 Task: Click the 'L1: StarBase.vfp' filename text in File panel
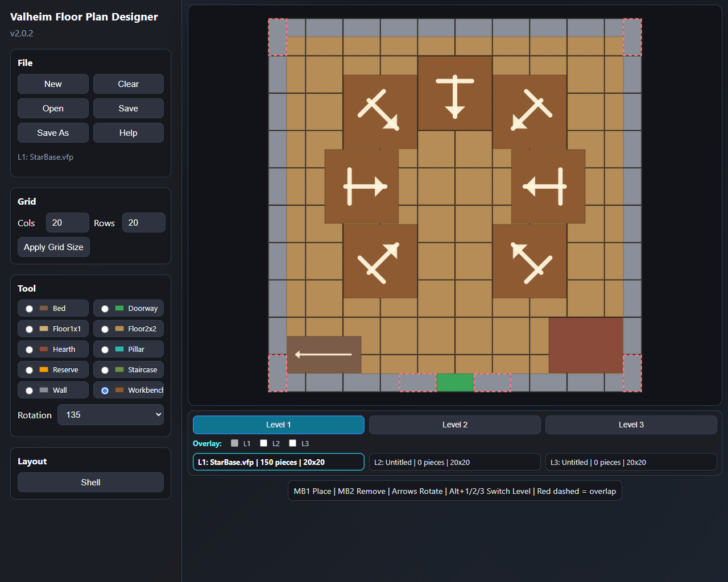[45, 157]
